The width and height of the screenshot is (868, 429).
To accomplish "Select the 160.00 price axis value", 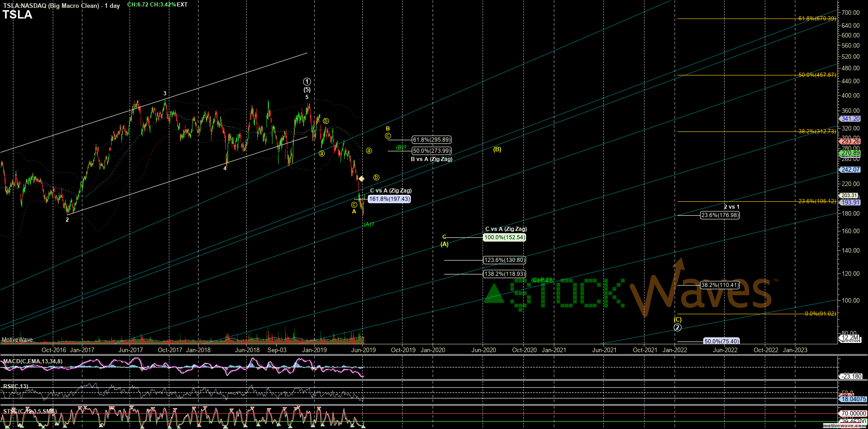I will click(851, 231).
